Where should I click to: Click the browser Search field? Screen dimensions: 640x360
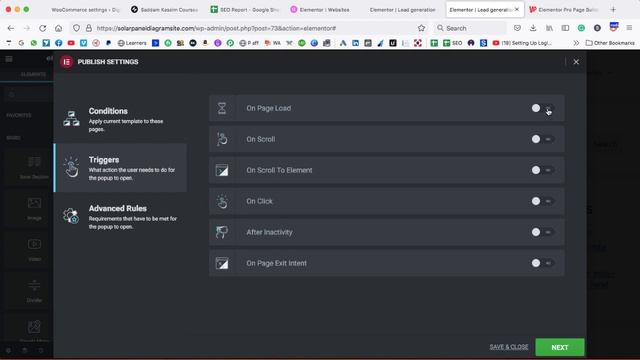[469, 28]
